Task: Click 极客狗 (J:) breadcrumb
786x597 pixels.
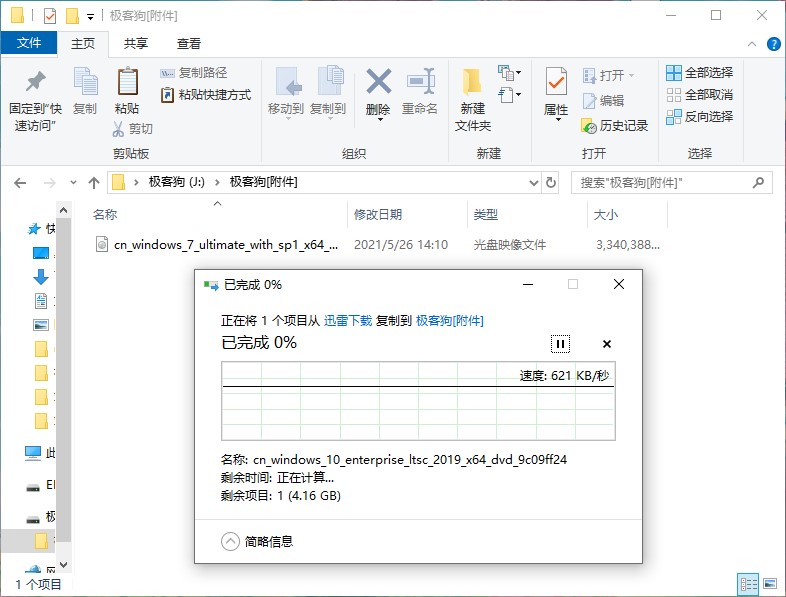Action: point(176,182)
